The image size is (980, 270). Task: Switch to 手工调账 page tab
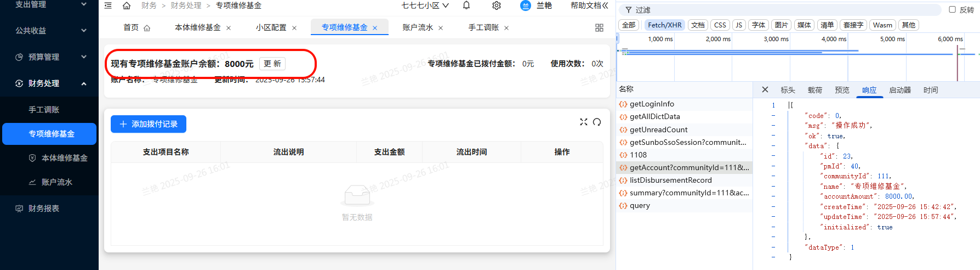tap(483, 27)
